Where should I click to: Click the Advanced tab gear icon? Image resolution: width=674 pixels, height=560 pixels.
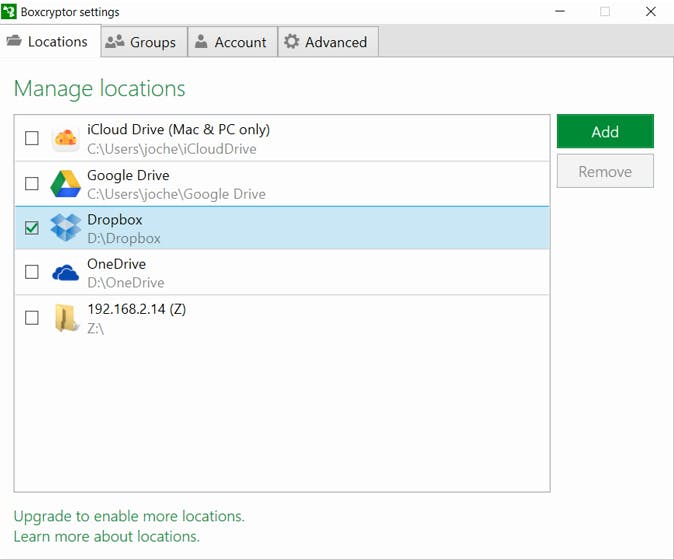coord(291,42)
